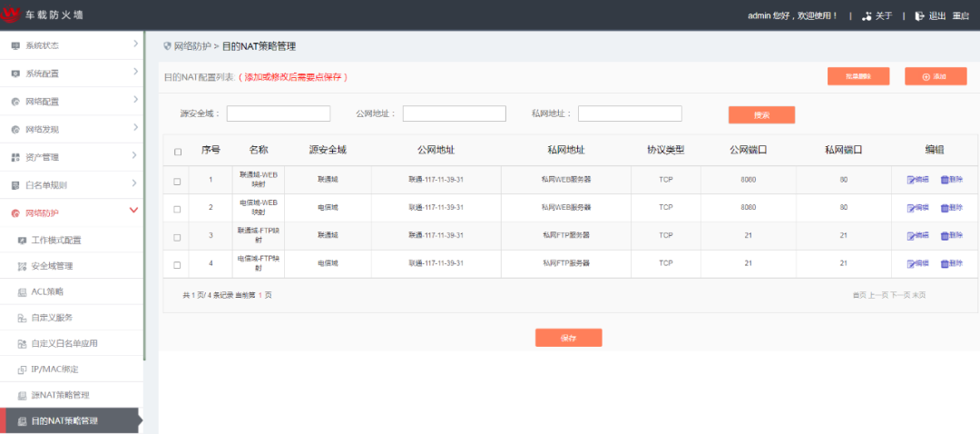Screen dimensions: 980x434
Task: Expand the 资产管理 chevron
Action: 135,156
